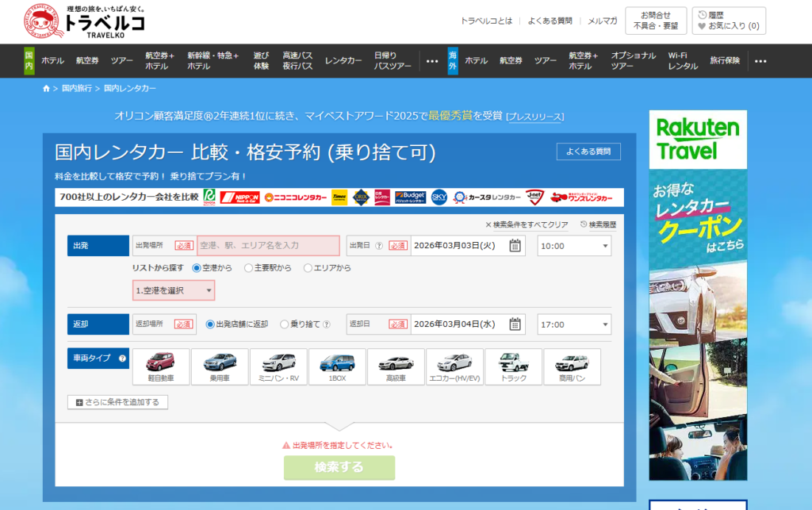The height and width of the screenshot is (510, 812).
Task: Click the よくある質問 button in form header
Action: click(588, 151)
